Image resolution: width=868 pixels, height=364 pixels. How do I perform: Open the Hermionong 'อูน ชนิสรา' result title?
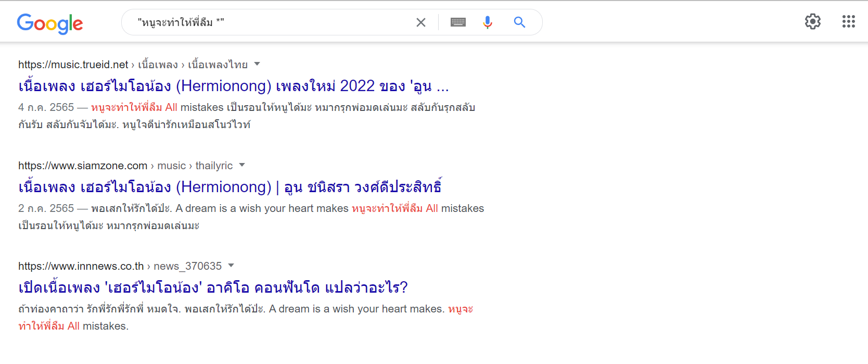pyautogui.click(x=230, y=187)
